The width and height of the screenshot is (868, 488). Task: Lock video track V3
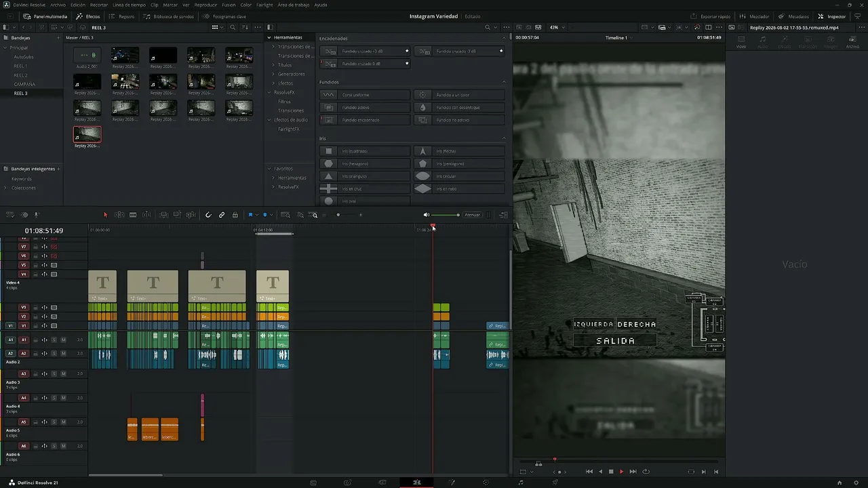point(35,308)
